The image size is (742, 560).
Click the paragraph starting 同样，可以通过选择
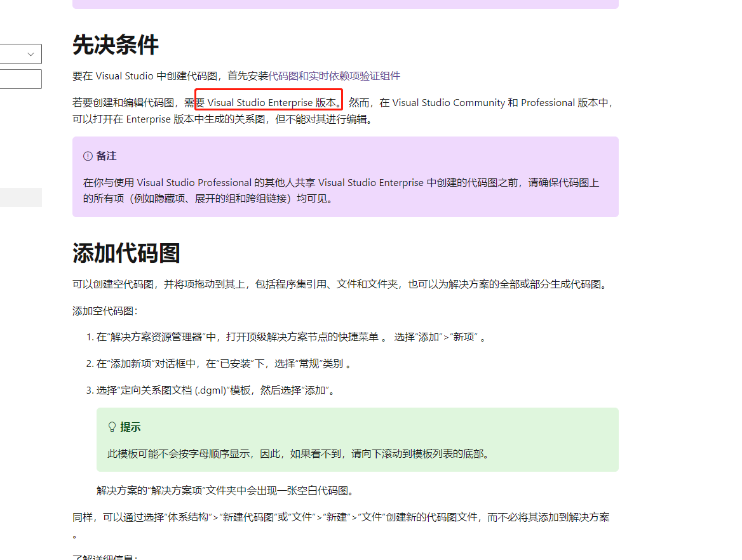[341, 525]
